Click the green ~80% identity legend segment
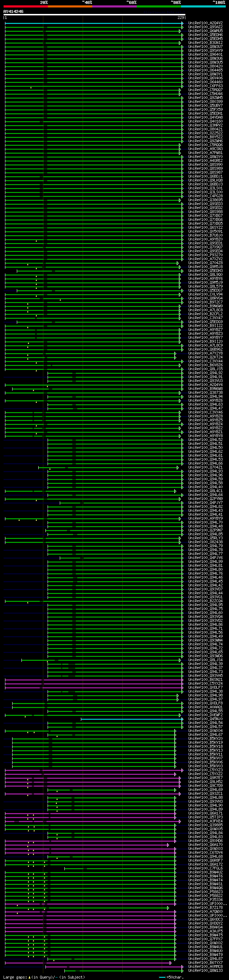The width and height of the screenshot is (229, 980). coord(159,6)
